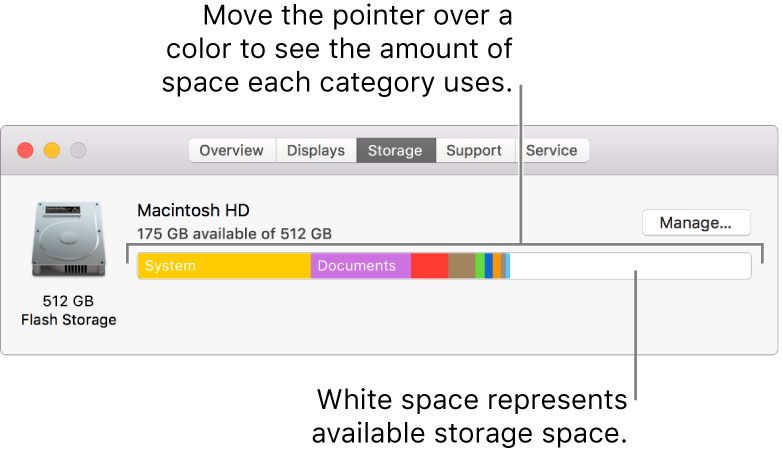
Task: Go to the Support tab
Action: [x=474, y=150]
